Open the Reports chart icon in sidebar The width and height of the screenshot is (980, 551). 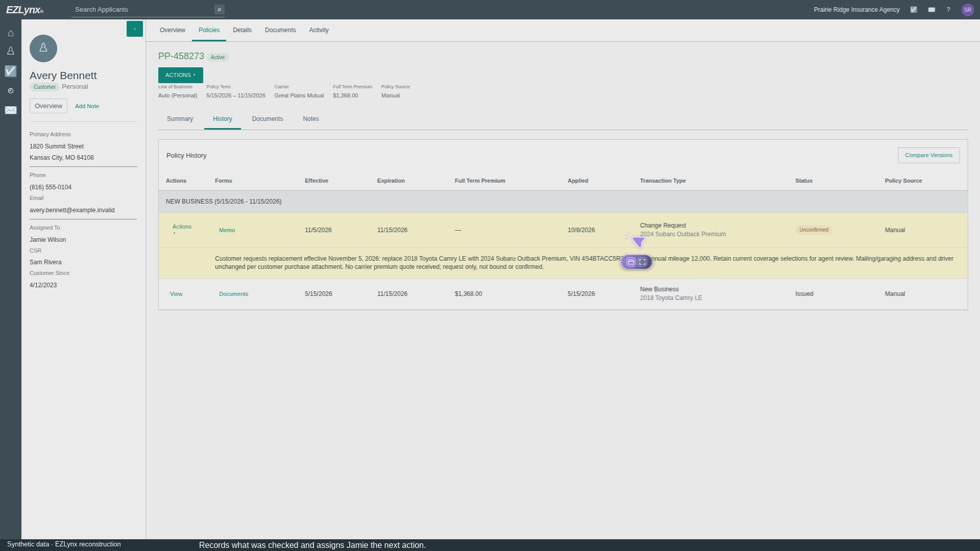point(11,91)
